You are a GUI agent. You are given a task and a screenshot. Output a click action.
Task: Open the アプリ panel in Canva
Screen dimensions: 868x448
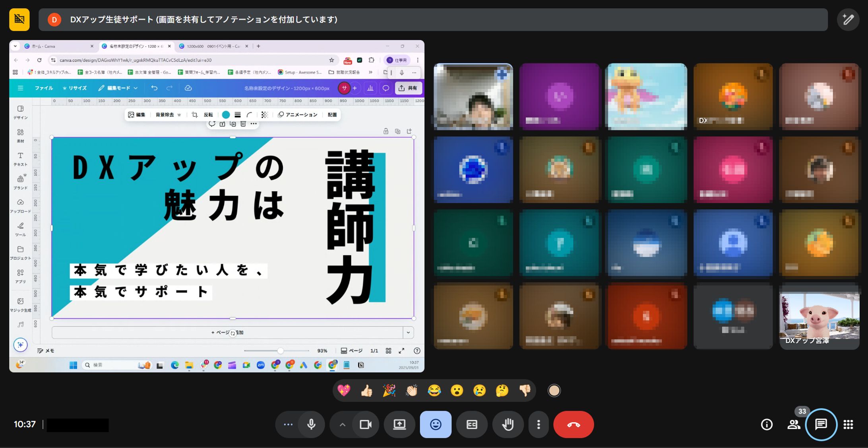click(20, 276)
